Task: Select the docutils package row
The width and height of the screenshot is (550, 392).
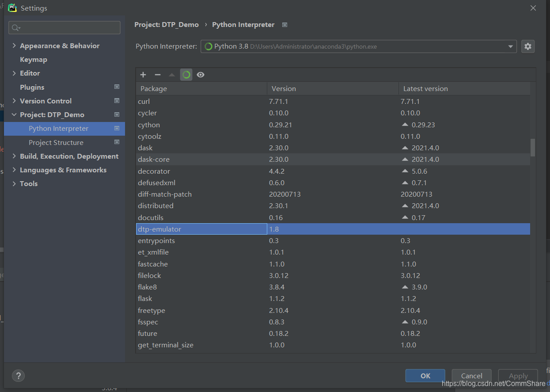Action: click(333, 217)
